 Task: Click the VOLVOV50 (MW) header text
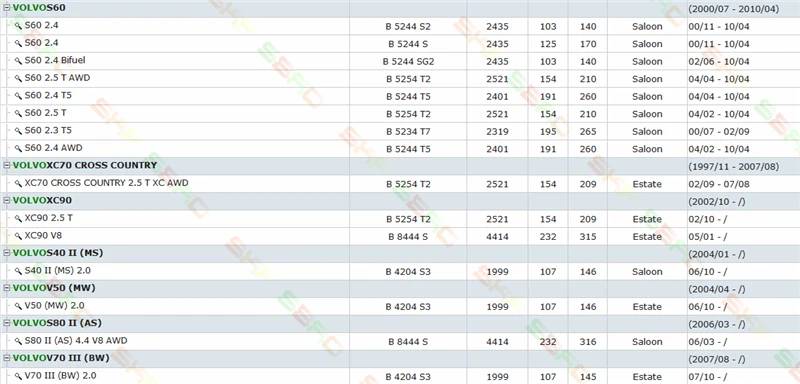click(x=54, y=288)
